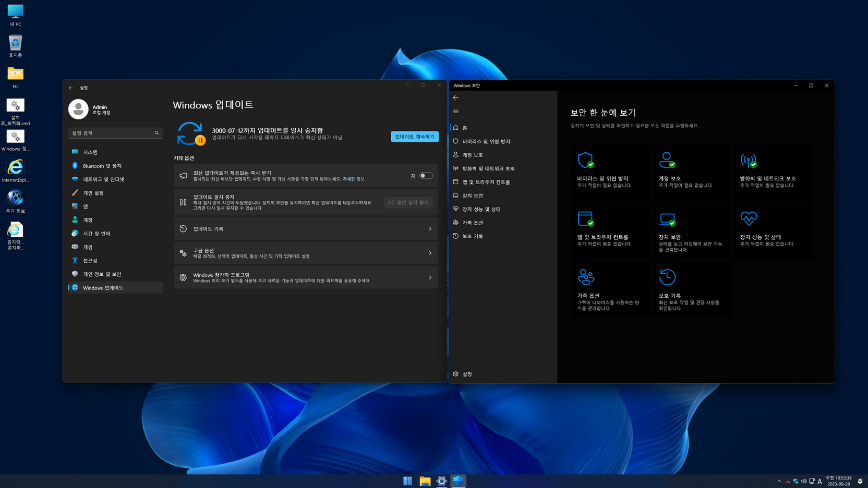Open 개인 설정 in the sidebar

(115, 193)
